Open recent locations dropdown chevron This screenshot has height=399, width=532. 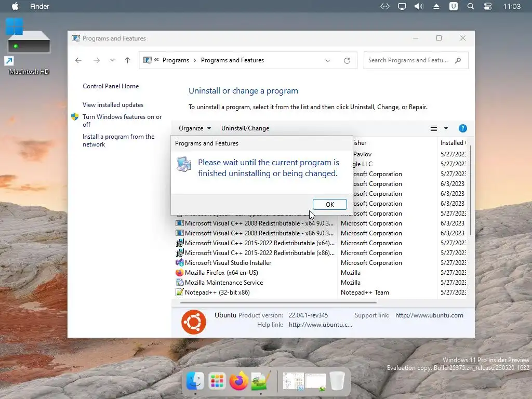pos(112,60)
